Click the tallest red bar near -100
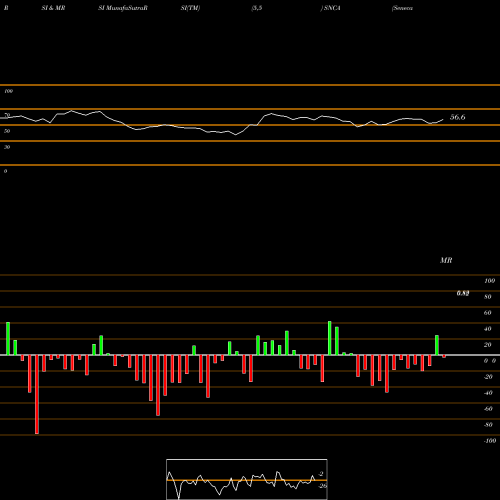The height and width of the screenshot is (500, 500). point(37,394)
